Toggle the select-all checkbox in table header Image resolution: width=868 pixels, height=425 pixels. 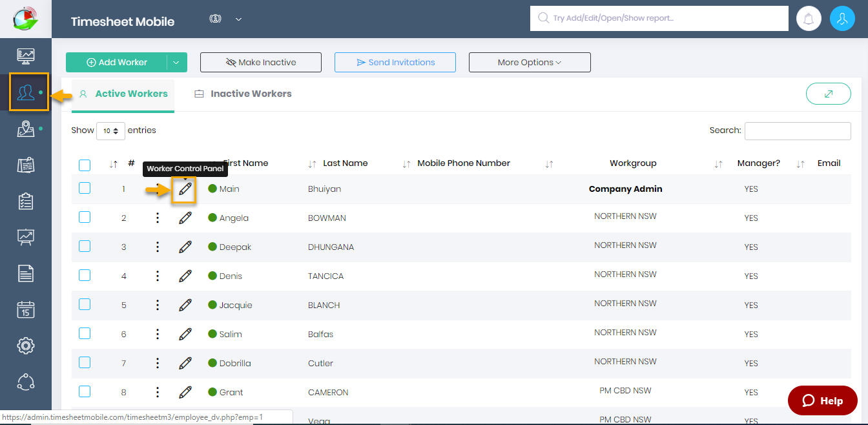[85, 165]
